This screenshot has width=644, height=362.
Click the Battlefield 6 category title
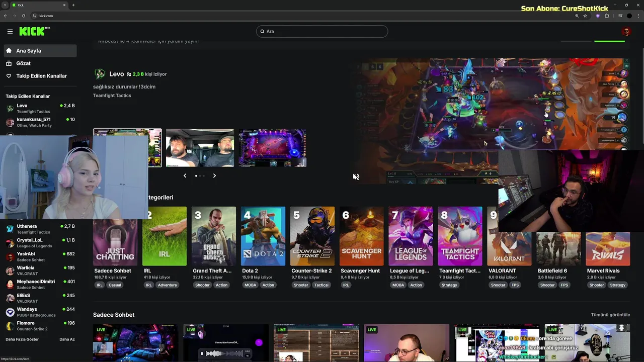[552, 270]
